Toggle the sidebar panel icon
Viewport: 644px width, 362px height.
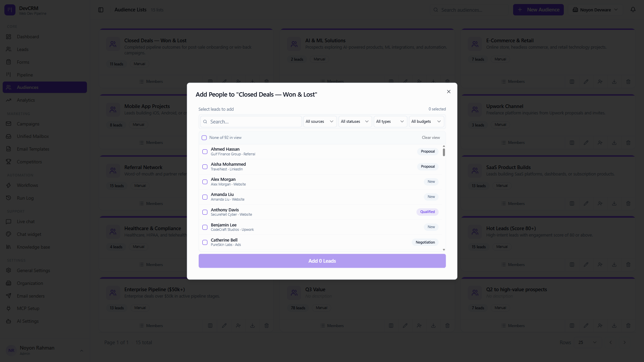(101, 10)
